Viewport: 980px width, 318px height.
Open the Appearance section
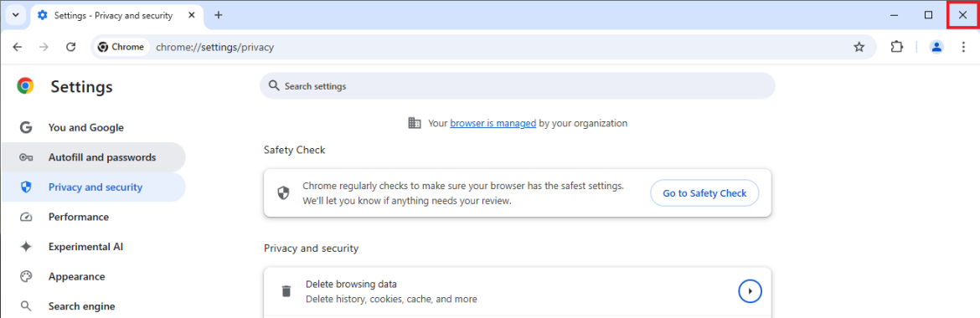pos(93,276)
